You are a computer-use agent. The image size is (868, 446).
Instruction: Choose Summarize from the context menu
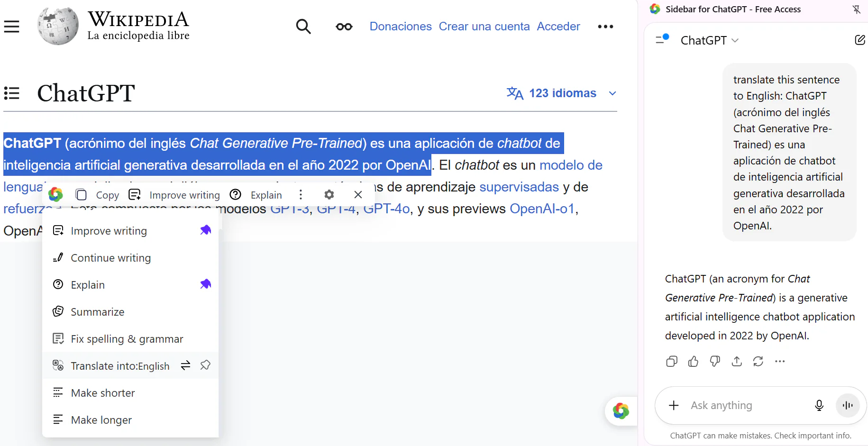pos(97,311)
